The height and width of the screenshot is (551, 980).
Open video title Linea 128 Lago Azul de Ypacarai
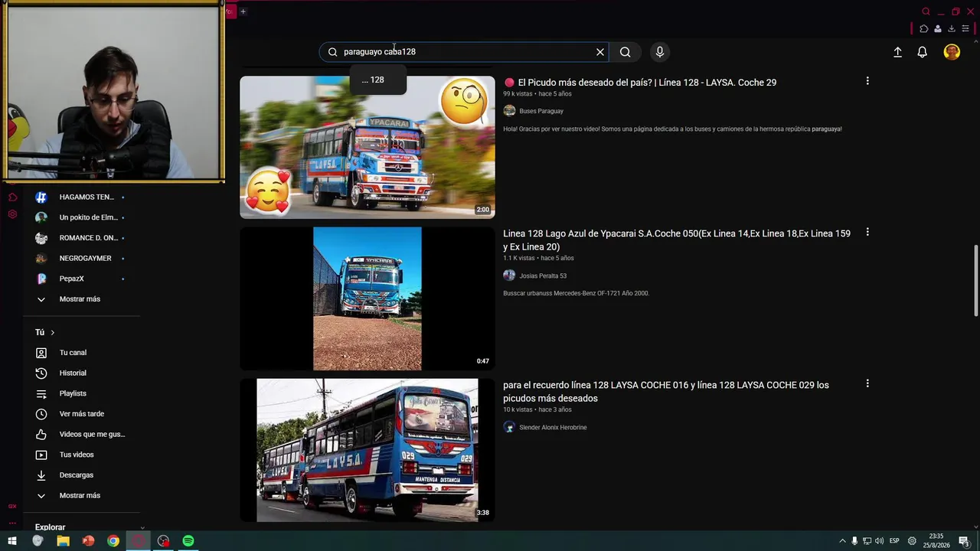click(677, 240)
